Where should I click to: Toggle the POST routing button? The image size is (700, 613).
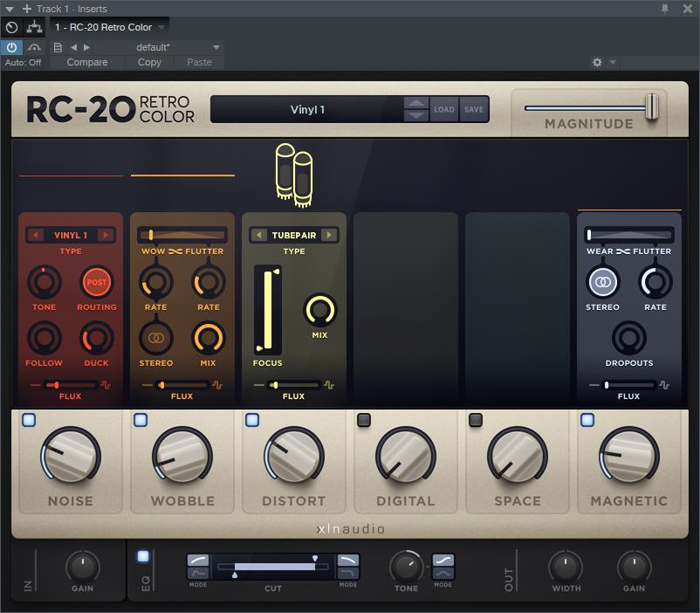[x=96, y=282]
